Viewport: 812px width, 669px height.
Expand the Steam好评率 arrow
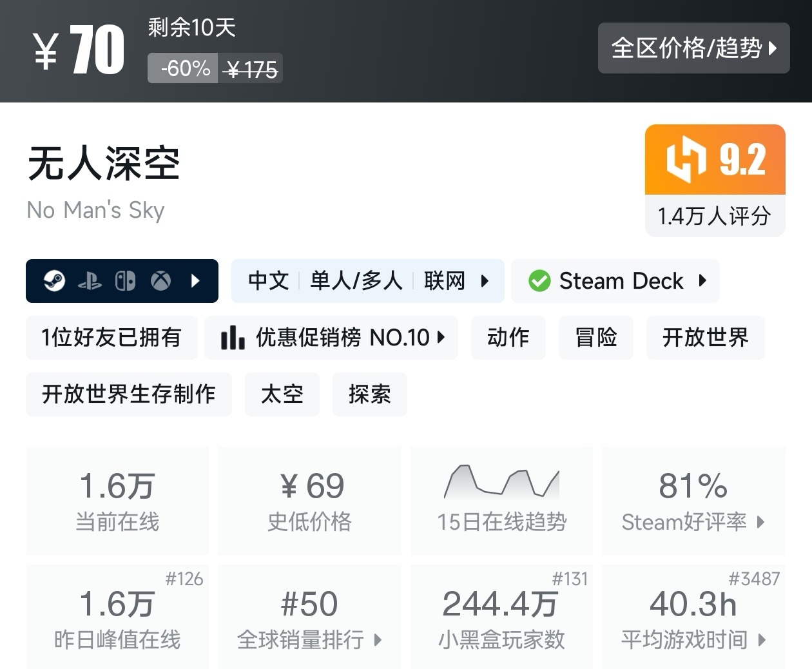[760, 522]
